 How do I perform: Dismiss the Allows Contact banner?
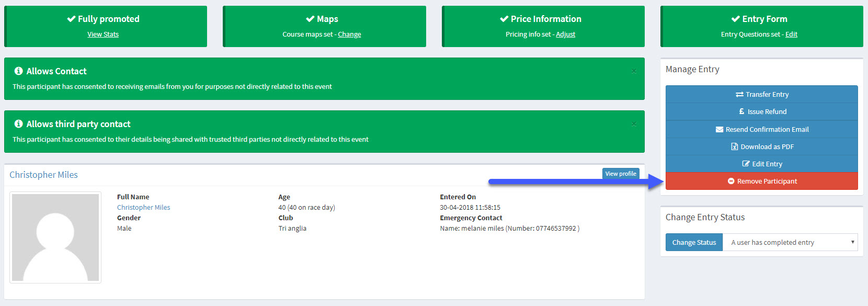point(634,71)
